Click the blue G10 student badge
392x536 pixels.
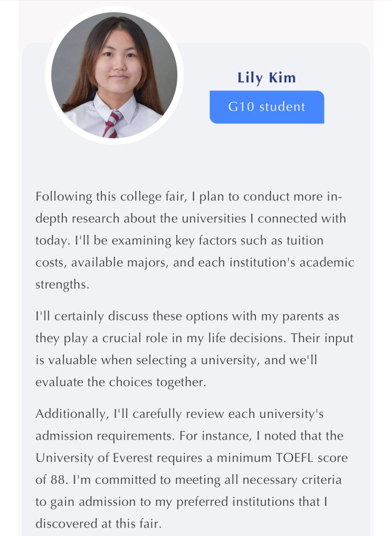266,107
